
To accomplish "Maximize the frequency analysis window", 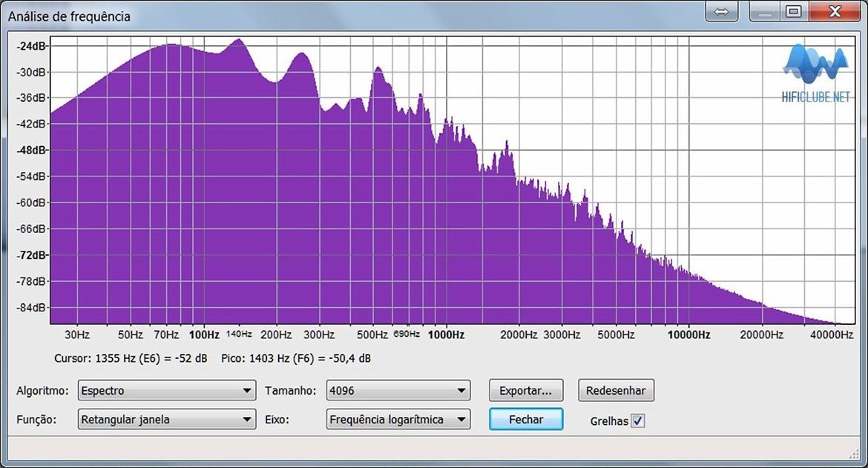I will coord(793,12).
